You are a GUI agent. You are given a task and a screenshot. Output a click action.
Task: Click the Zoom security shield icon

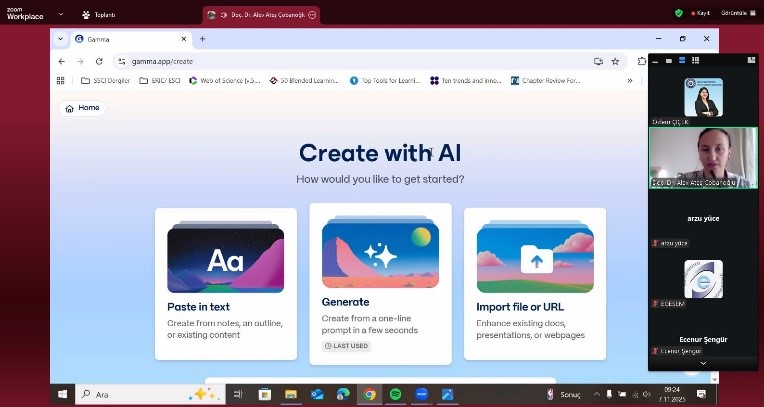pos(679,14)
